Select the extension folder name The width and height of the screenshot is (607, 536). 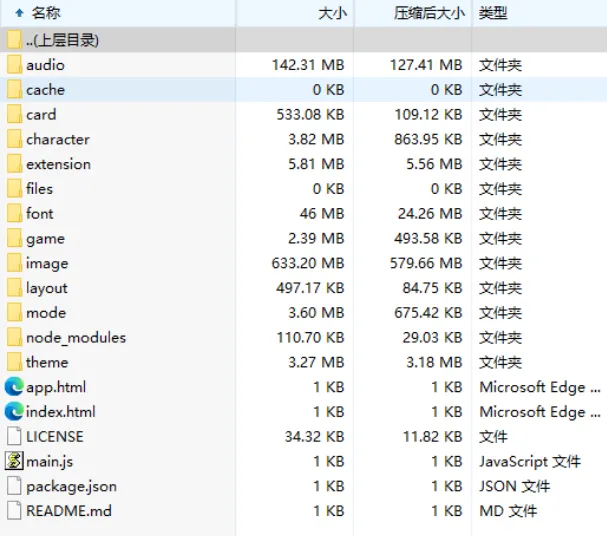pyautogui.click(x=58, y=164)
